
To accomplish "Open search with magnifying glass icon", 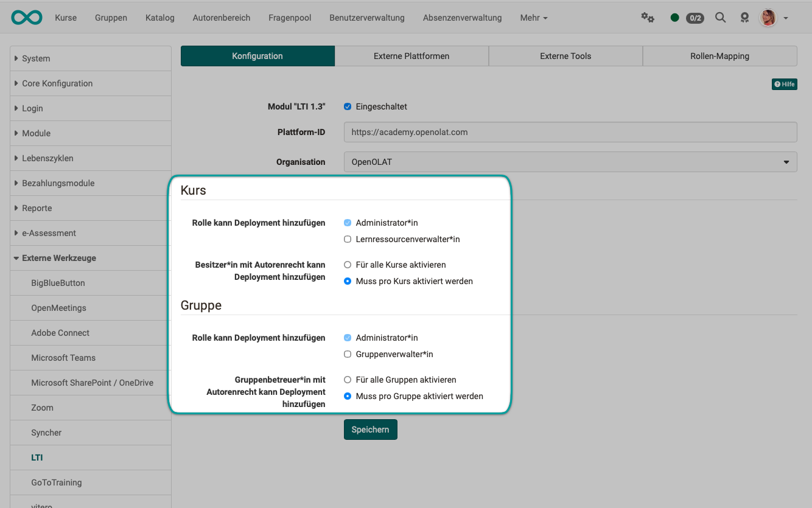I will [721, 18].
